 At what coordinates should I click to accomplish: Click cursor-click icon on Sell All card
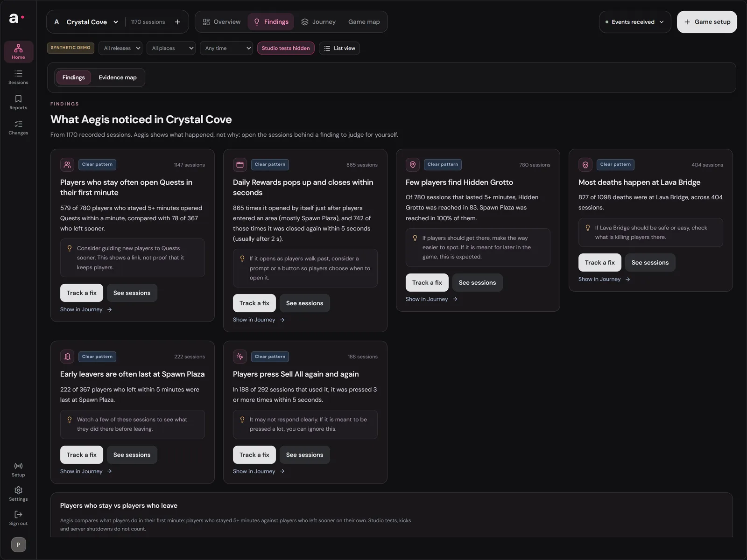pyautogui.click(x=240, y=357)
